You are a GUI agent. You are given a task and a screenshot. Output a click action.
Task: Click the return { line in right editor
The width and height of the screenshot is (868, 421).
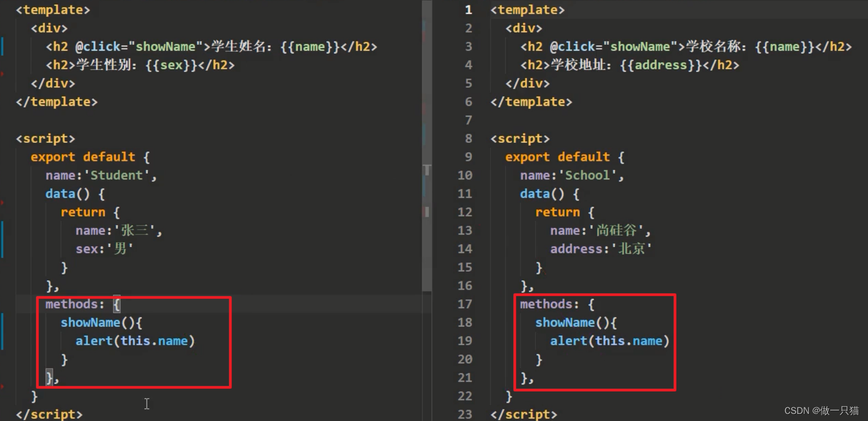point(565,212)
